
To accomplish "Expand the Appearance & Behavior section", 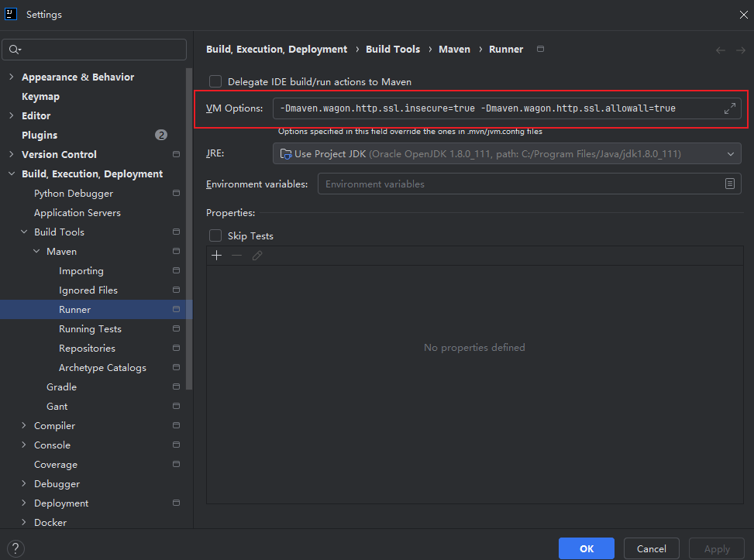I will point(12,77).
